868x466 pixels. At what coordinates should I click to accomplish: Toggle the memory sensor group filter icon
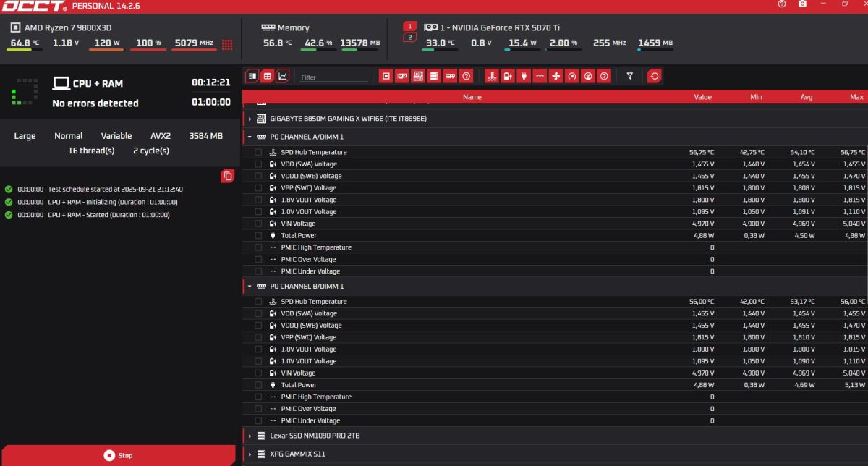click(x=450, y=76)
